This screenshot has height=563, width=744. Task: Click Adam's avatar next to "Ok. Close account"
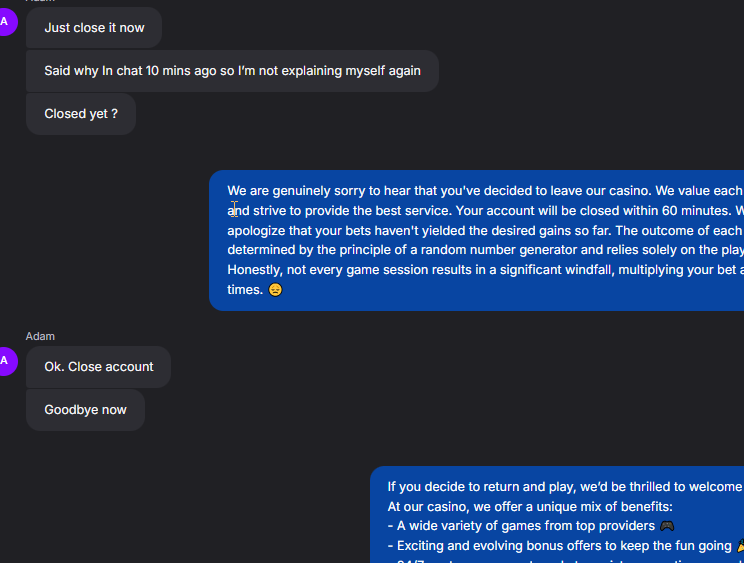pos(5,360)
